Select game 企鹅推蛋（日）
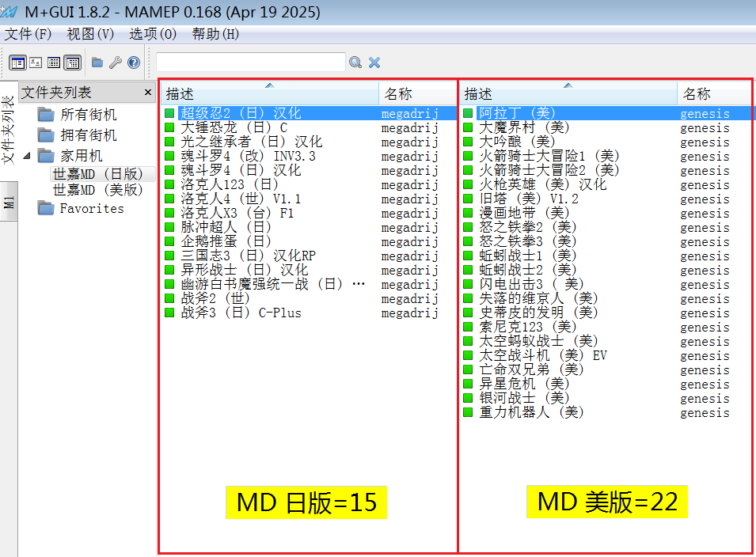The width and height of the screenshot is (756, 557). (x=226, y=241)
